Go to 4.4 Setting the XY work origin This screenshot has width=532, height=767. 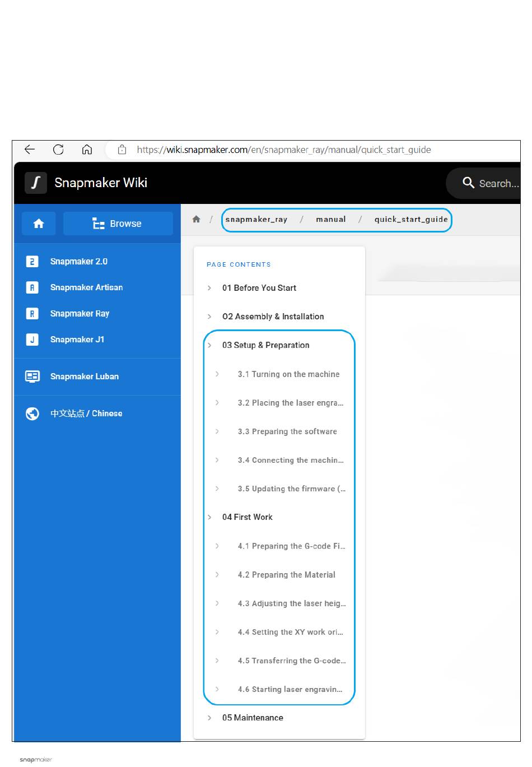coord(291,632)
